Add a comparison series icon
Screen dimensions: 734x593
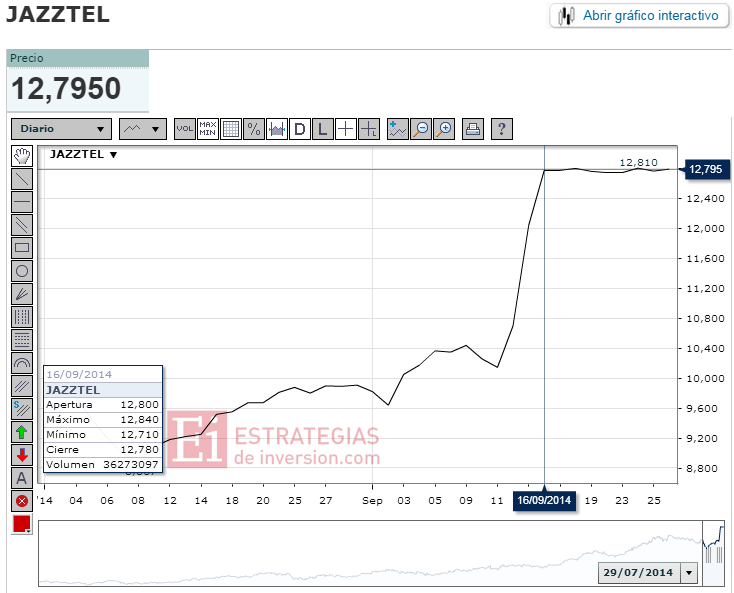pos(398,129)
